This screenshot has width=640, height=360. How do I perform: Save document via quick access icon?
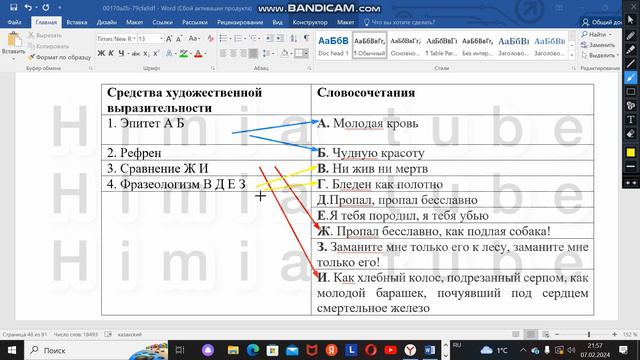(x=13, y=7)
